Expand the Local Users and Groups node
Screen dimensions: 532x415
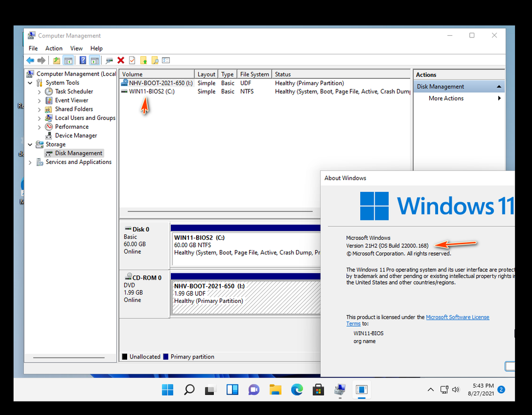(x=39, y=118)
